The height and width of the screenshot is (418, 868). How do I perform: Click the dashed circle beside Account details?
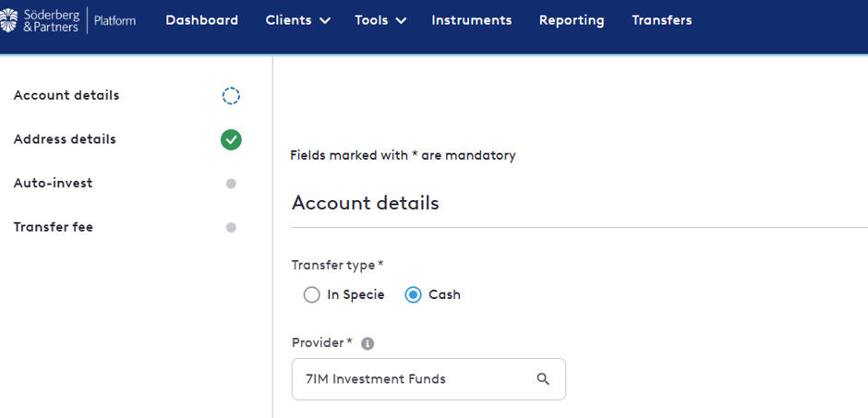point(231,96)
